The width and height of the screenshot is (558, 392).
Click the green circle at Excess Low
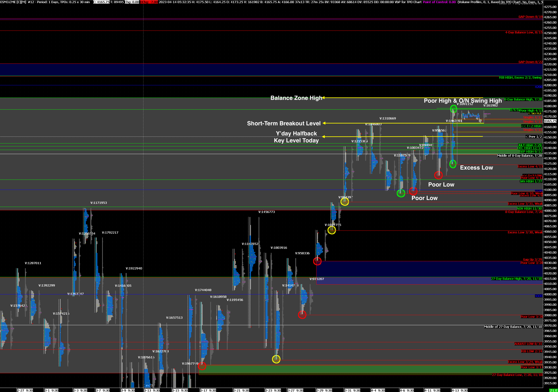pos(453,164)
